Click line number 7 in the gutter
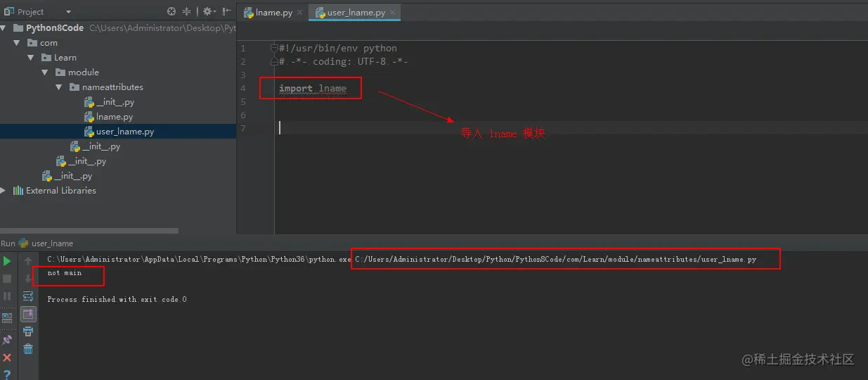 [x=243, y=129]
